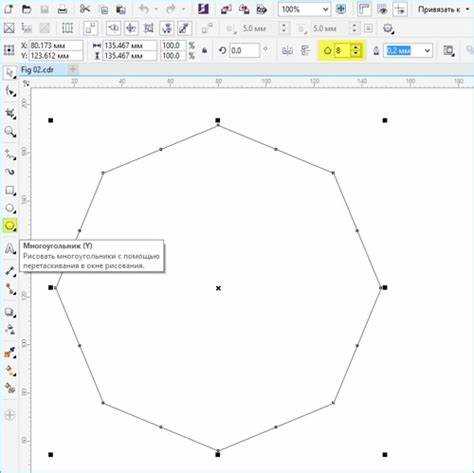Expand the outline width dropdown
Screen dimensions: 474x473
pyautogui.click(x=427, y=51)
